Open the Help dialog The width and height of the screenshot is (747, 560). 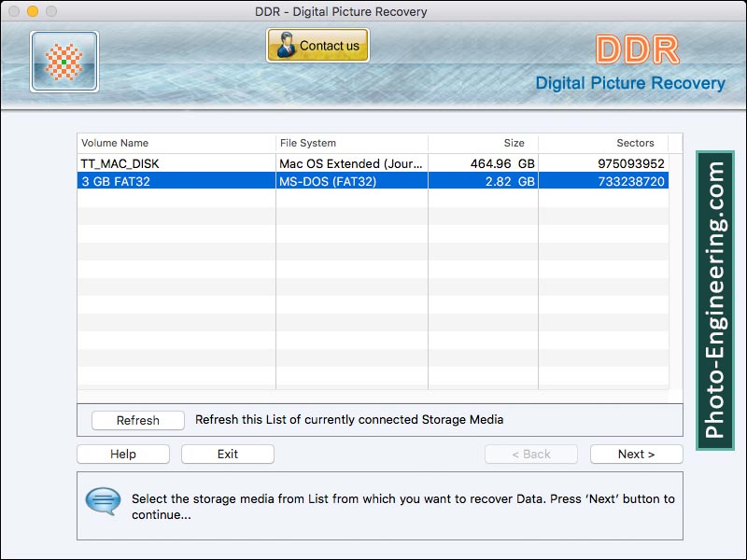122,454
